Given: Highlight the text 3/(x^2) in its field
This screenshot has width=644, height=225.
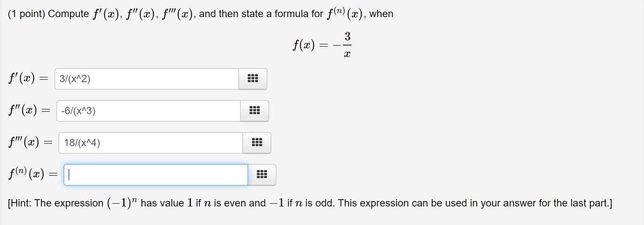Looking at the screenshot, I should coord(75,79).
